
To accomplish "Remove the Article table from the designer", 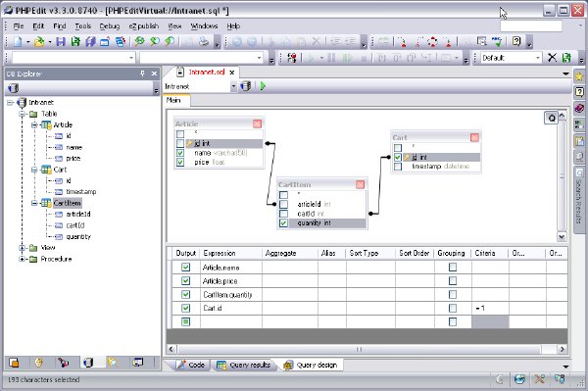I will click(x=257, y=123).
